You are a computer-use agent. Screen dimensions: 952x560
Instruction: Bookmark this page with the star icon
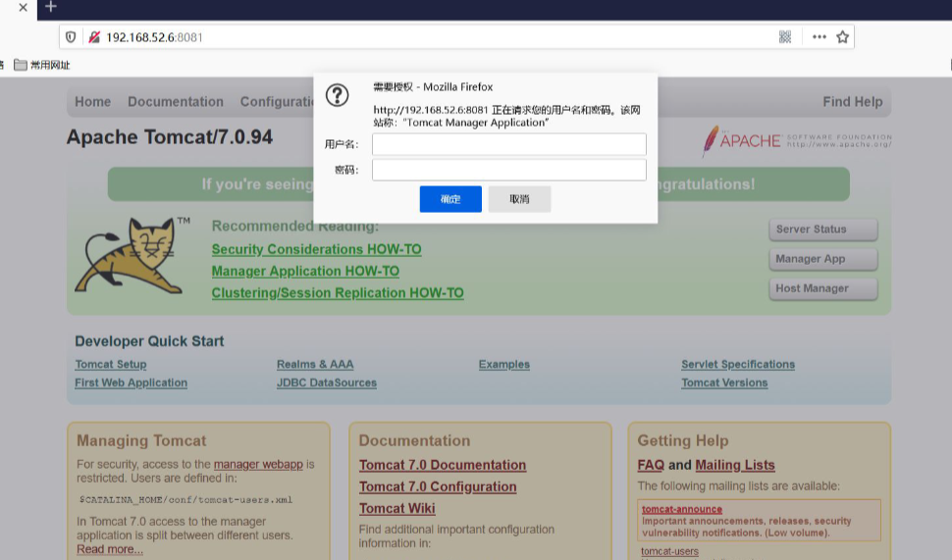[x=842, y=37]
